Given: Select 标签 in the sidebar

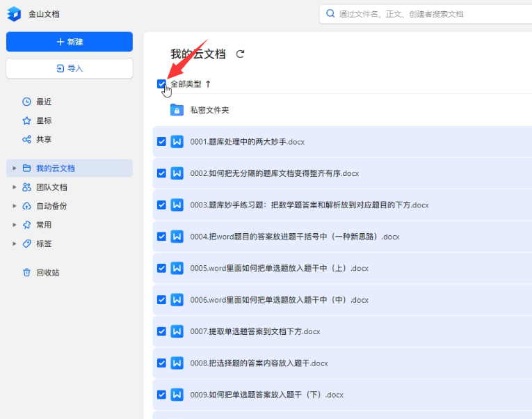Looking at the screenshot, I should (44, 244).
